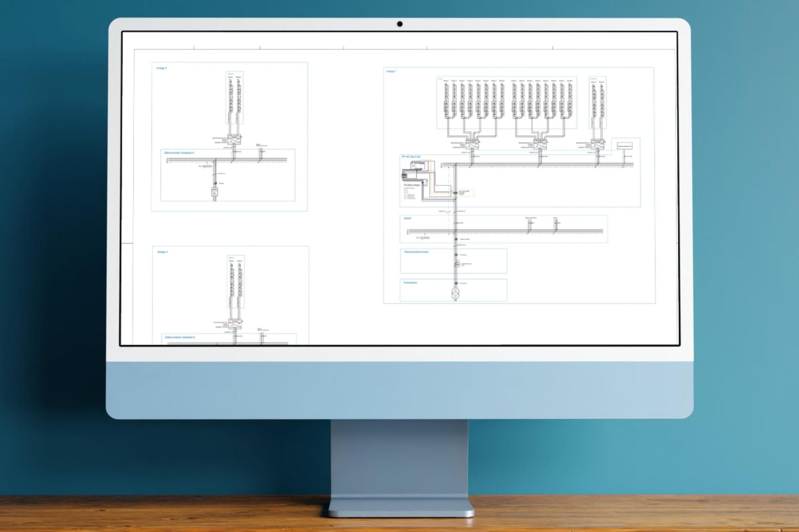This screenshot has width=799, height=532.
Task: Click the NSHV section label
Action: 407,218
